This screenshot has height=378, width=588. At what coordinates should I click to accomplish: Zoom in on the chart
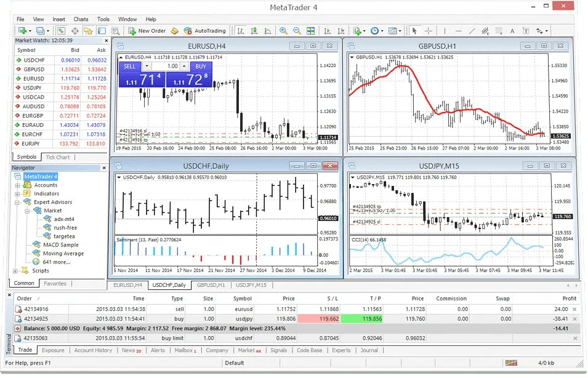(283, 31)
